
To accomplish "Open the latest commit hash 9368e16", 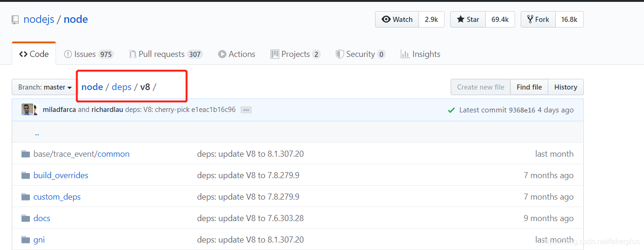I will pos(522,110).
